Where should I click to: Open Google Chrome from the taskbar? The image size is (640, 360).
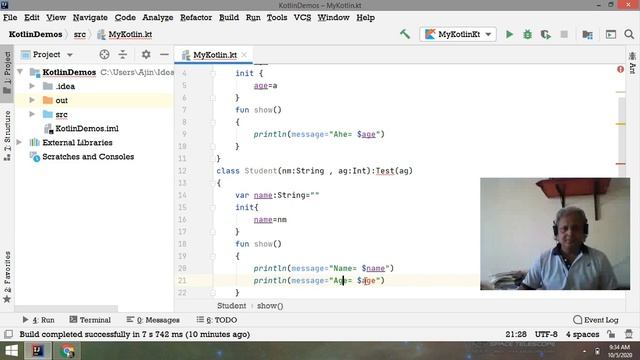point(68,351)
